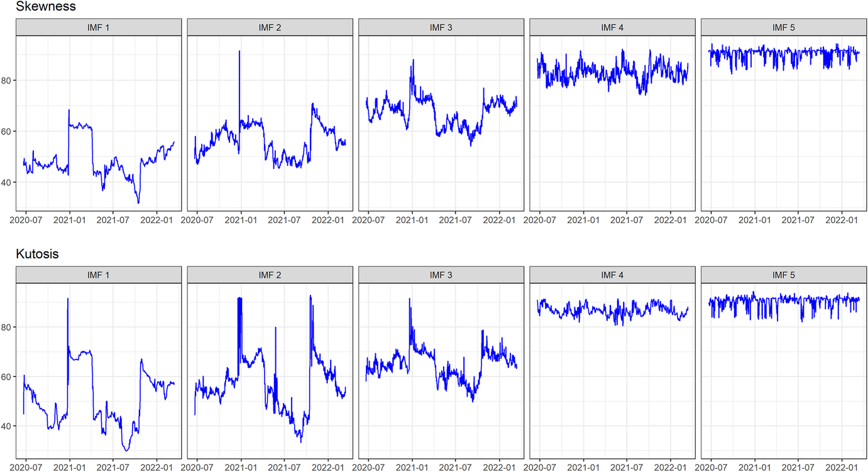The height and width of the screenshot is (472, 868).
Task: Select the IMF 2 strip in Skewness row
Action: [x=270, y=28]
